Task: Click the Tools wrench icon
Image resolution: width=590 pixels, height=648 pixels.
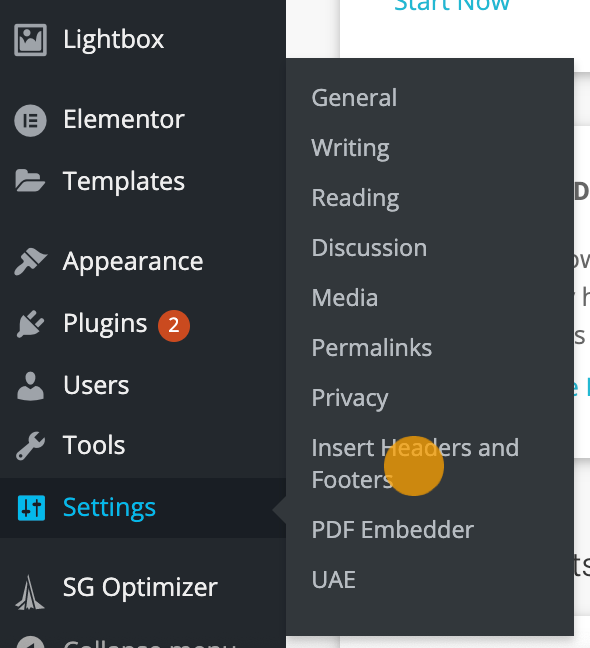Action: pyautogui.click(x=30, y=446)
